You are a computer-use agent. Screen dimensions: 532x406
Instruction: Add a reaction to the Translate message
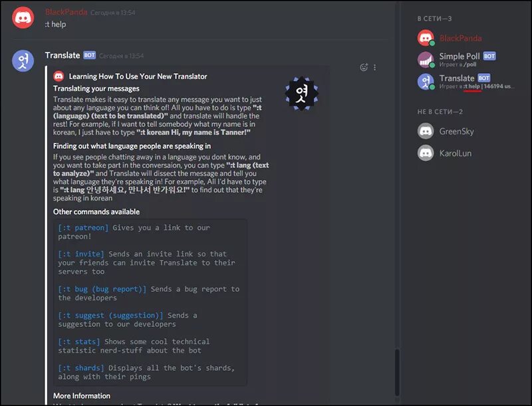(x=364, y=67)
